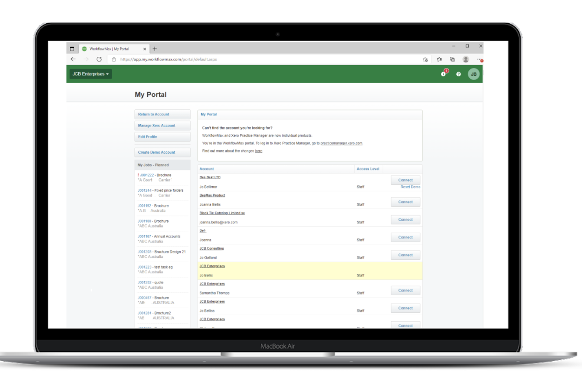
Task: Click the browser forward arrow
Action: (x=86, y=59)
